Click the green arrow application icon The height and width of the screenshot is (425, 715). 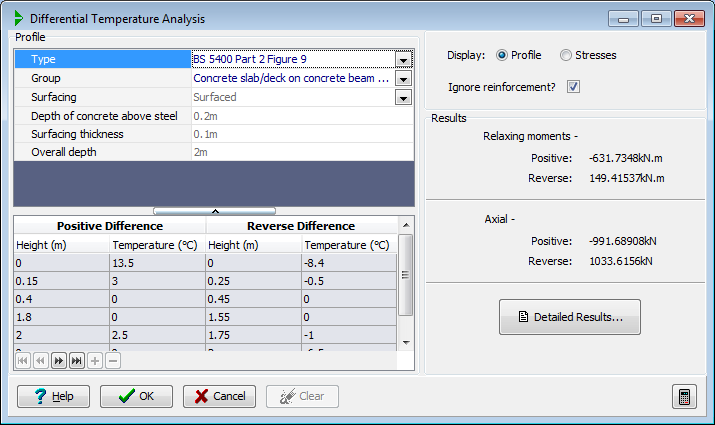(x=18, y=18)
